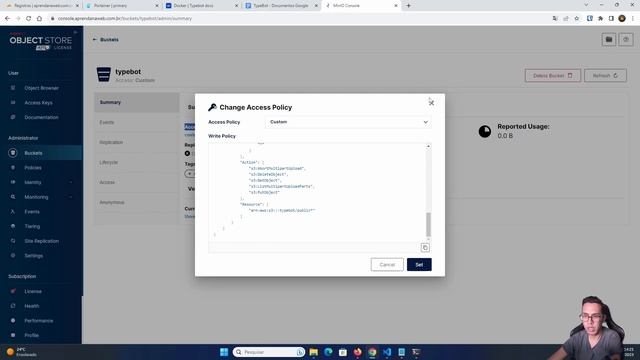Screen dimensions: 640x360
Task: Click the browser home icon
Action: (39, 18)
